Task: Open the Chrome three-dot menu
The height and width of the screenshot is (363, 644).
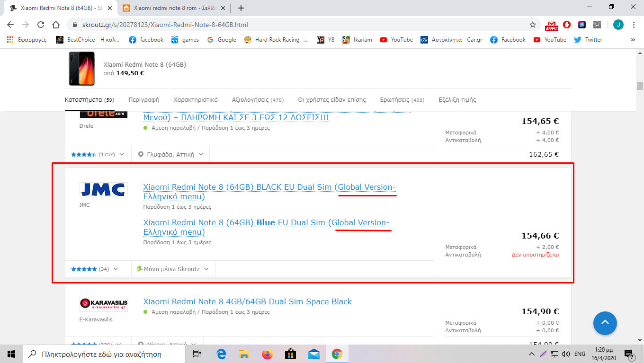Action: click(x=634, y=25)
